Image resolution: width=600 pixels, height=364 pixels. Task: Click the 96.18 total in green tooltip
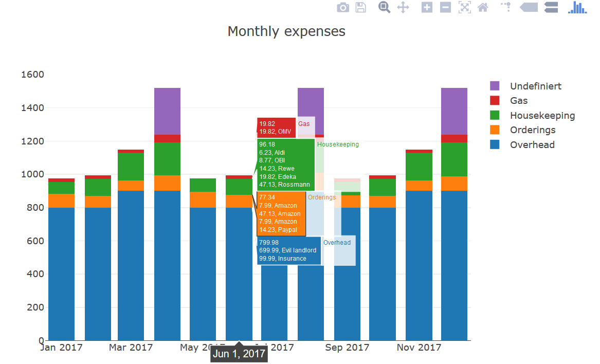point(267,144)
